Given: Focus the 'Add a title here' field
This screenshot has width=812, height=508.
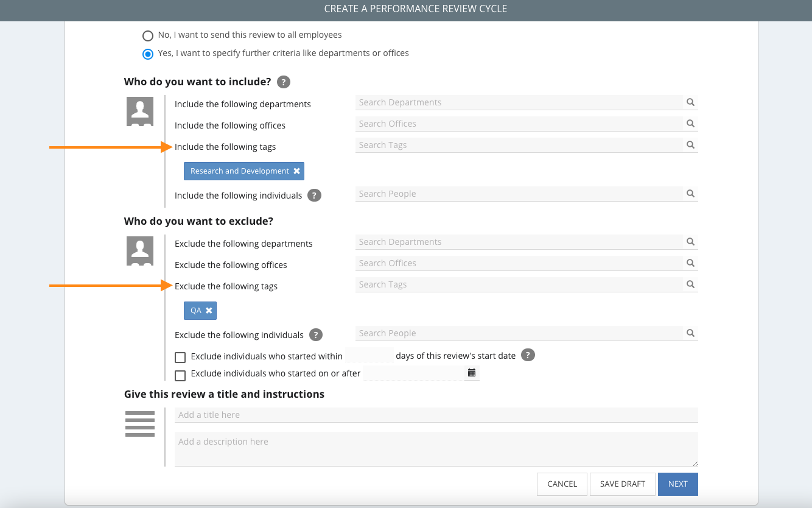Looking at the screenshot, I should pos(435,415).
